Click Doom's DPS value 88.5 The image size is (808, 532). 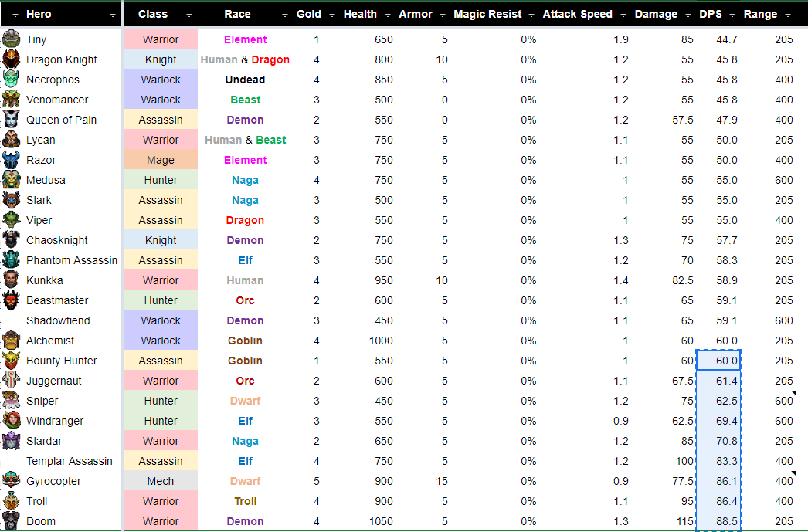click(727, 521)
